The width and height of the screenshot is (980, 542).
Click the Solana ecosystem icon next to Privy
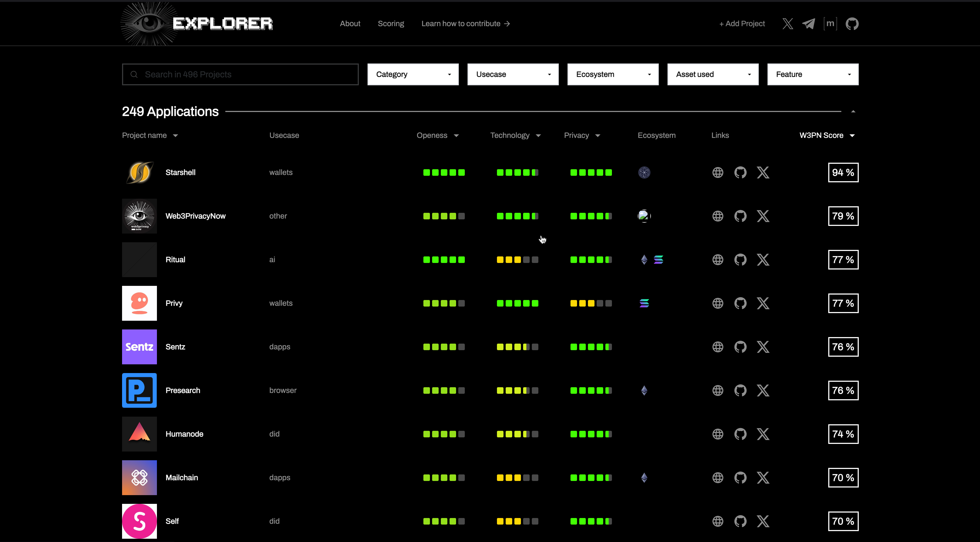coord(644,303)
